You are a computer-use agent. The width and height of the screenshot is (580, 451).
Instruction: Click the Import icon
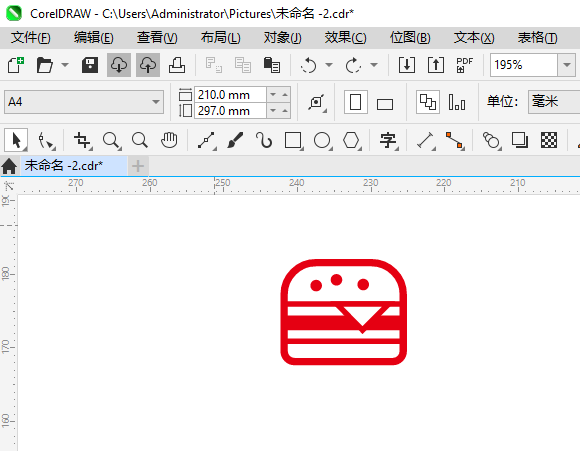(x=407, y=65)
